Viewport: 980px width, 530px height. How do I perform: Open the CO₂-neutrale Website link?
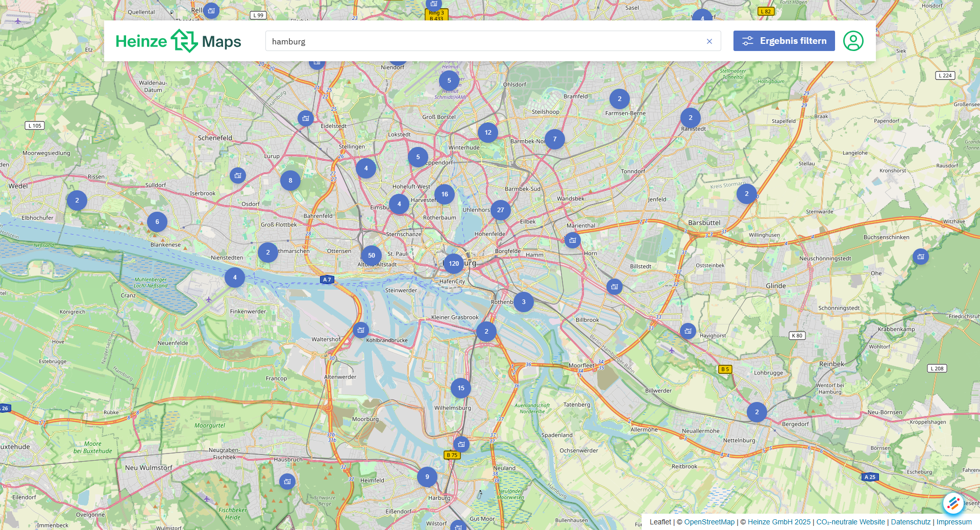(851, 522)
